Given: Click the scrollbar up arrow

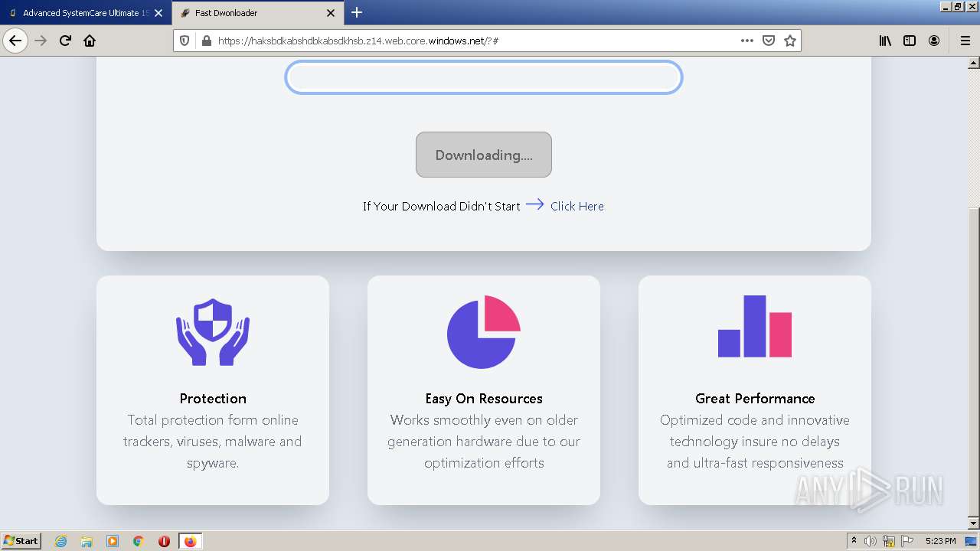Looking at the screenshot, I should coord(973,64).
